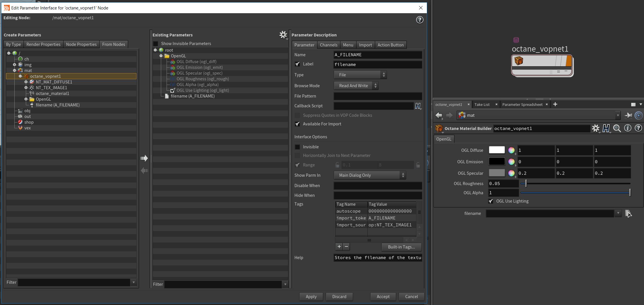Image resolution: width=644 pixels, height=305 pixels.
Task: Open the Create Parameters Filter dropdown arrow
Action: click(134, 282)
